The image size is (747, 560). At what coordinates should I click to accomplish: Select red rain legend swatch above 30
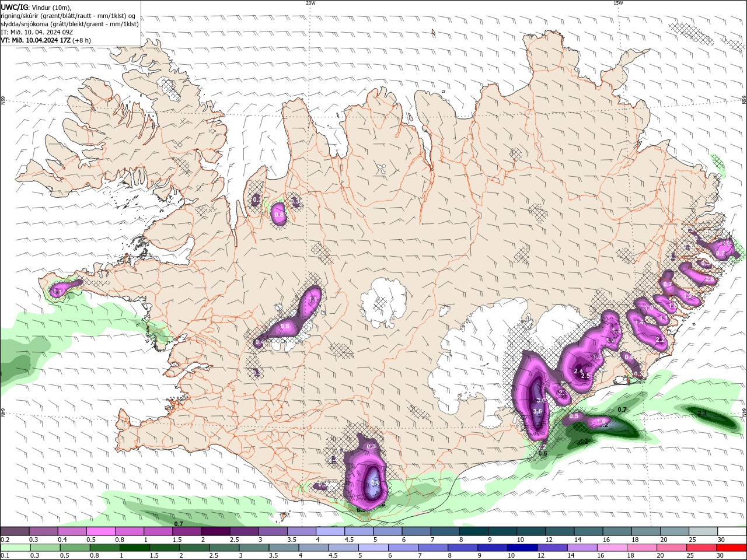732,548
